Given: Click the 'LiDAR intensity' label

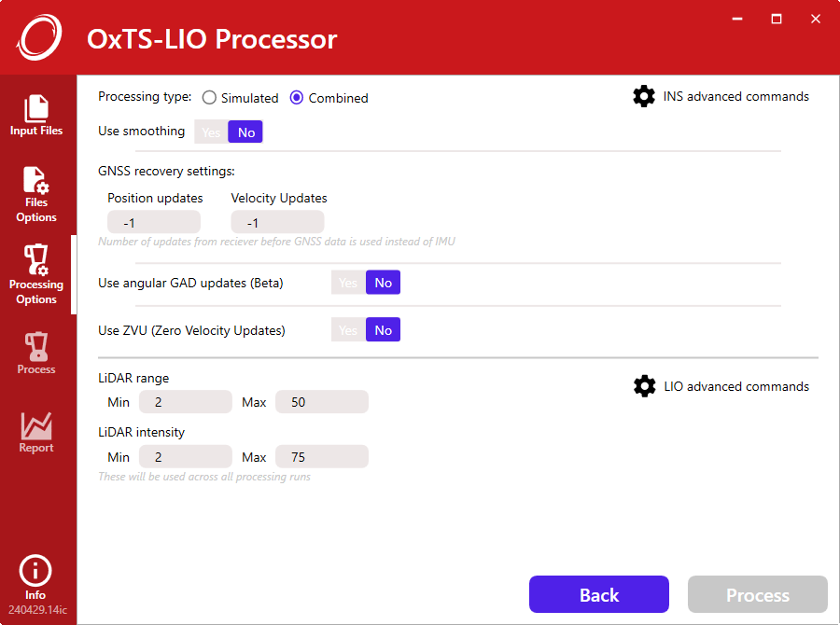Looking at the screenshot, I should pyautogui.click(x=142, y=432).
